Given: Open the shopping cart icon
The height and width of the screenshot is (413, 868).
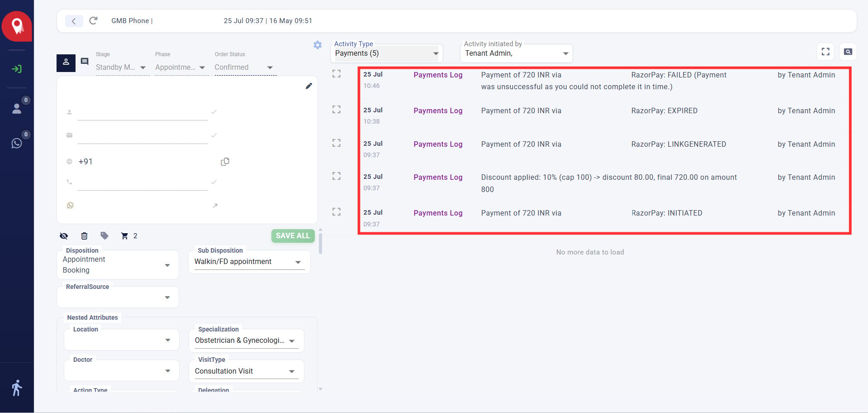Looking at the screenshot, I should pyautogui.click(x=124, y=236).
